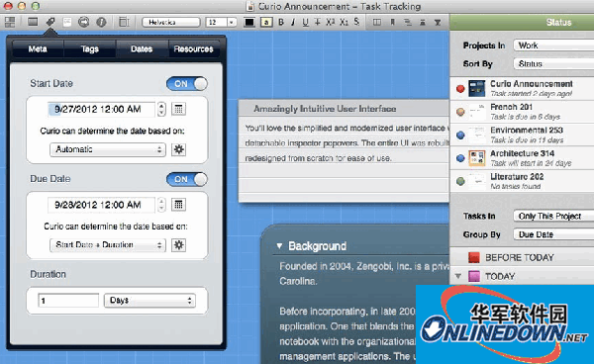The image size is (594, 364).
Task: Click the bookmark marker toolbar icon
Action: 393,23
